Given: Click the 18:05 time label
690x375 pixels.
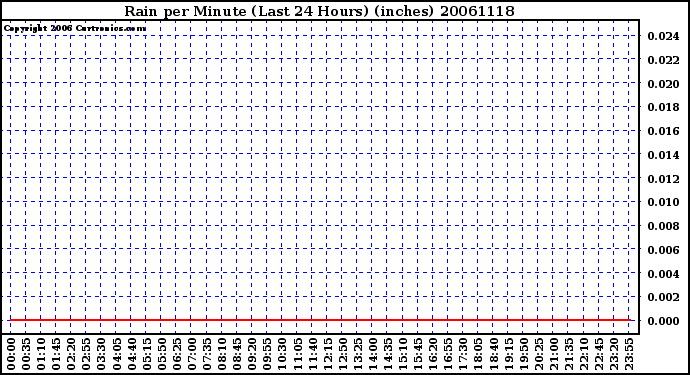Looking at the screenshot, I should click(x=478, y=354).
